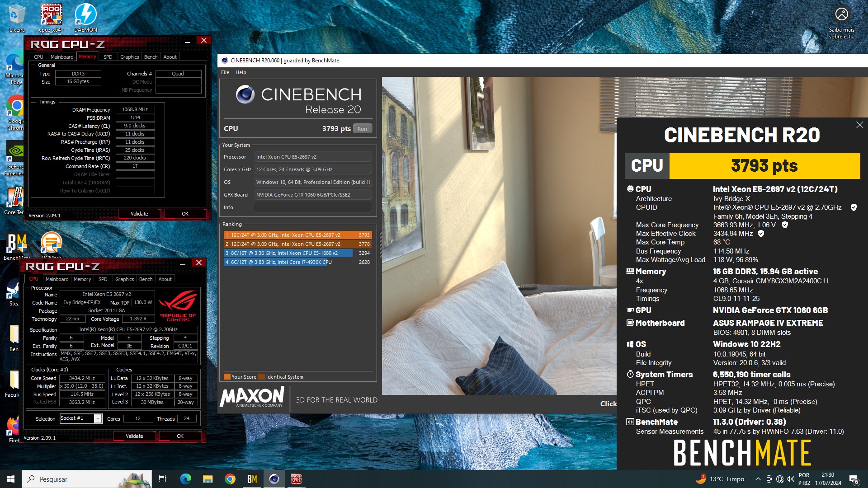Open Memory tab in lower CPU-Z window

pyautogui.click(x=82, y=279)
